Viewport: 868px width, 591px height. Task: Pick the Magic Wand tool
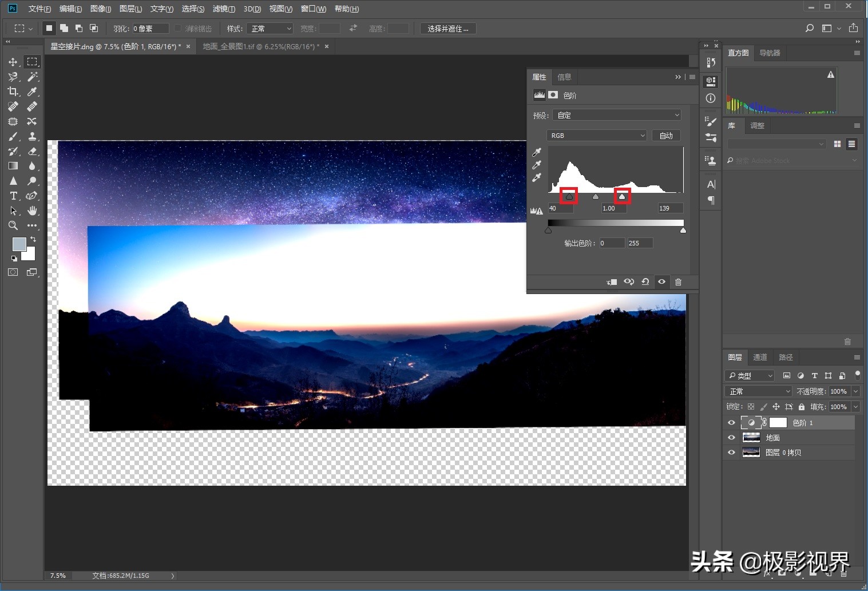(x=33, y=77)
